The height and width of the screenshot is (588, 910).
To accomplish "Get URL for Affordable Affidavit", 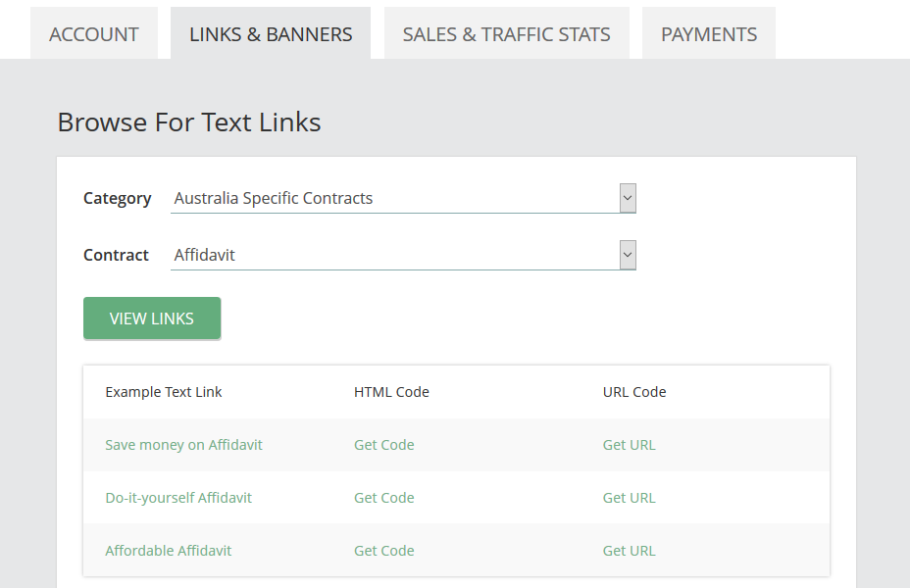I will pyautogui.click(x=630, y=551).
